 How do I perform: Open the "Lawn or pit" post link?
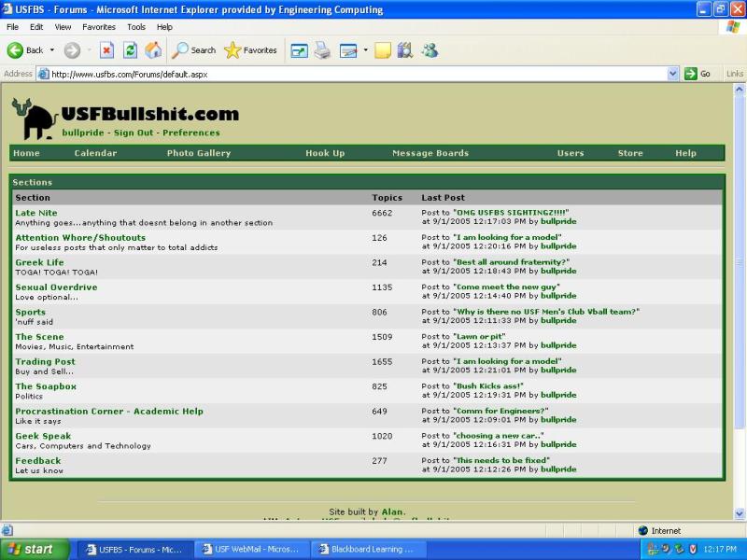479,336
